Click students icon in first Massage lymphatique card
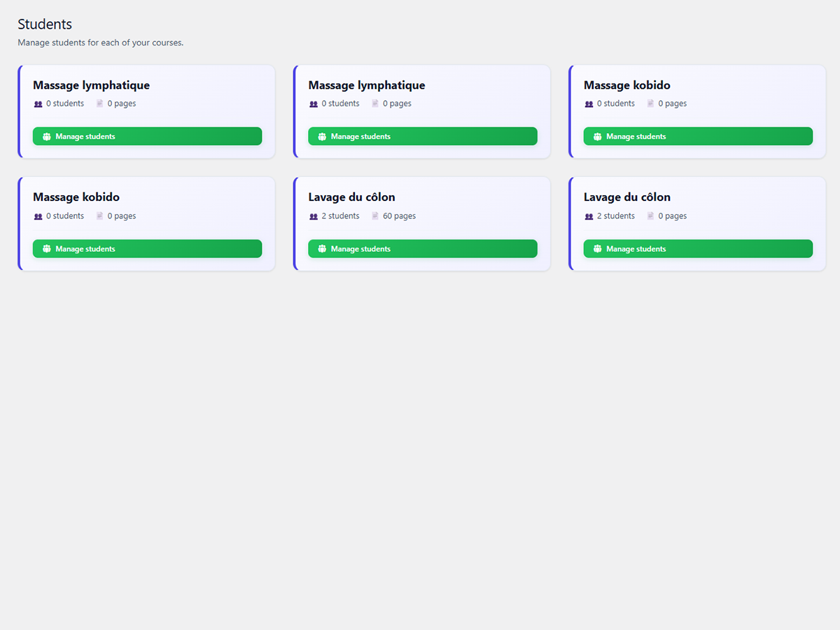This screenshot has height=630, width=840. pyautogui.click(x=38, y=104)
